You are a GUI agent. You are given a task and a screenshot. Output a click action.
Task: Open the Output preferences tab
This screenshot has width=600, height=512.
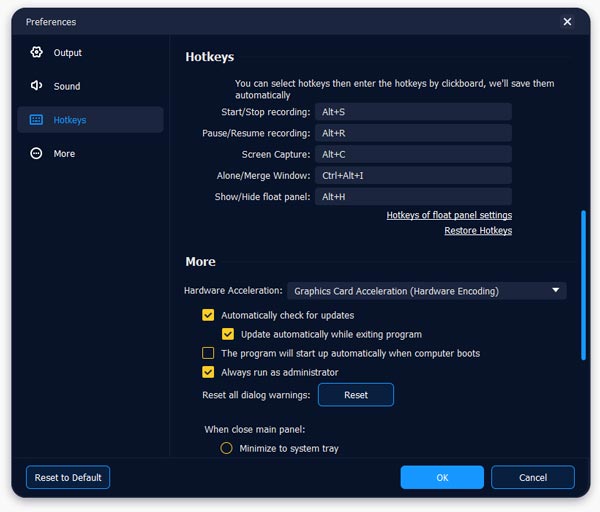tap(67, 52)
